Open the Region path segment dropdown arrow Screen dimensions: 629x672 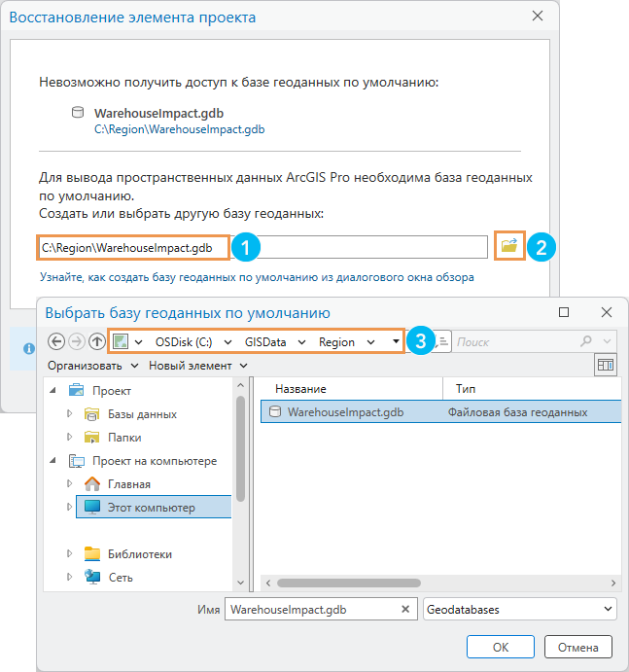(x=370, y=342)
